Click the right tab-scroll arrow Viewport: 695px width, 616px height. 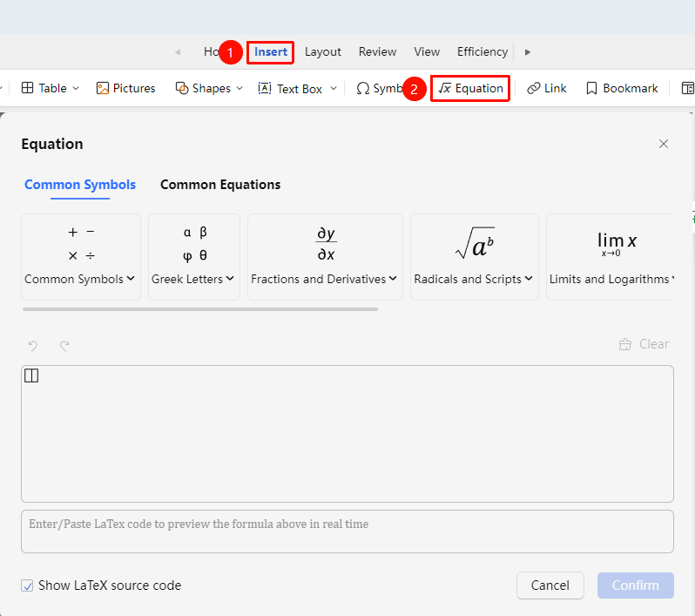528,52
